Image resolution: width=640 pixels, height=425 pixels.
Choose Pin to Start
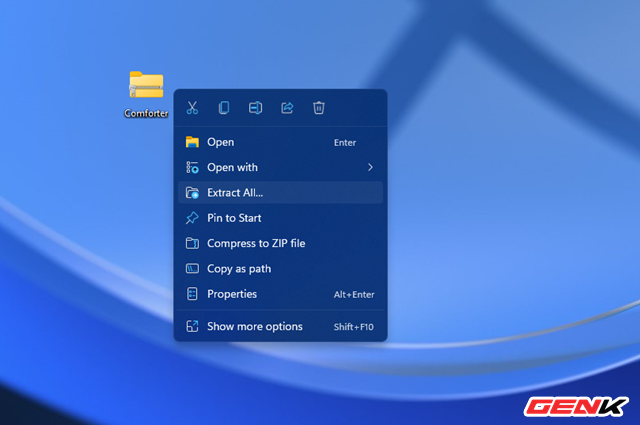coord(280,218)
